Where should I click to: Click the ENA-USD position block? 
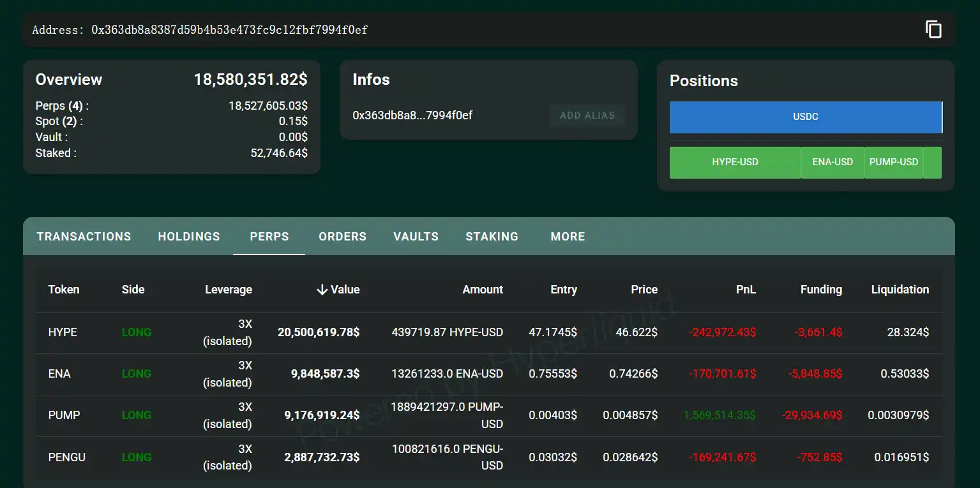coord(833,162)
